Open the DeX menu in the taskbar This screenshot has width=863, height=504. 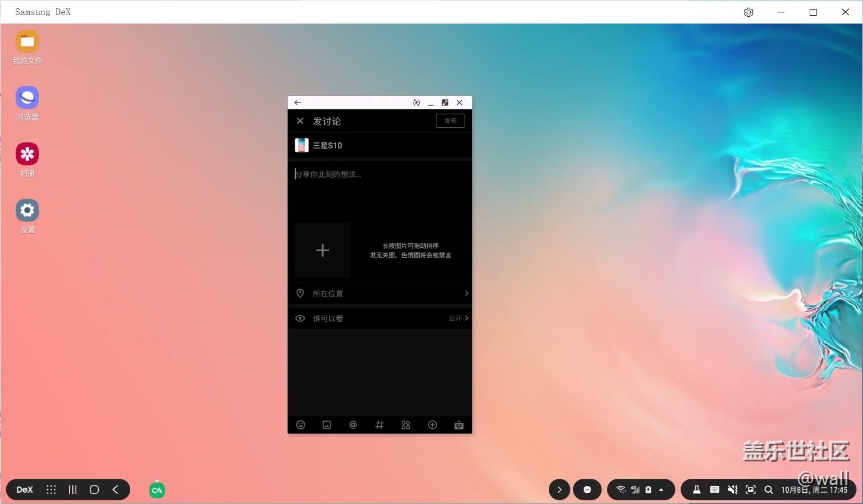click(25, 489)
